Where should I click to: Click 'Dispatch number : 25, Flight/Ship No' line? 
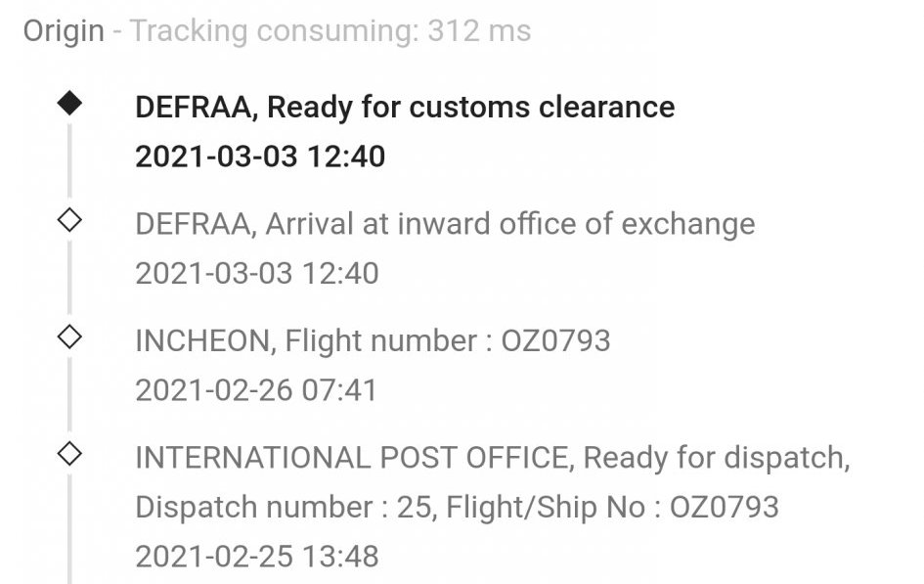pos(457,508)
